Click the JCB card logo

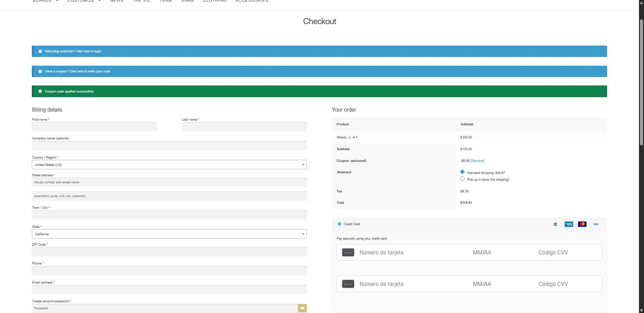coord(555,224)
